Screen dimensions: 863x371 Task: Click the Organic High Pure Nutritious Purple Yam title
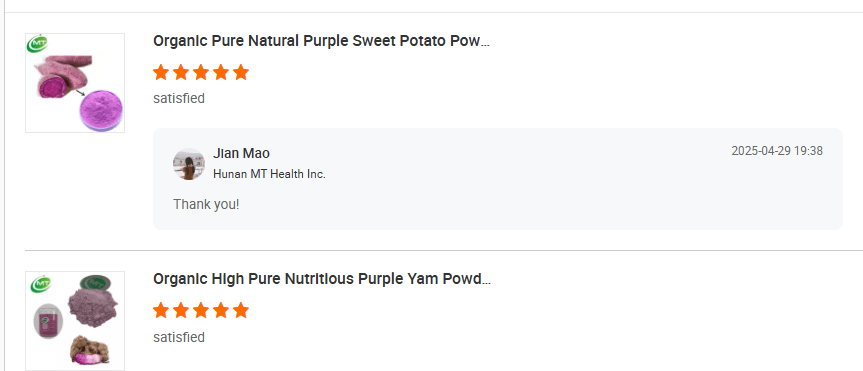322,279
